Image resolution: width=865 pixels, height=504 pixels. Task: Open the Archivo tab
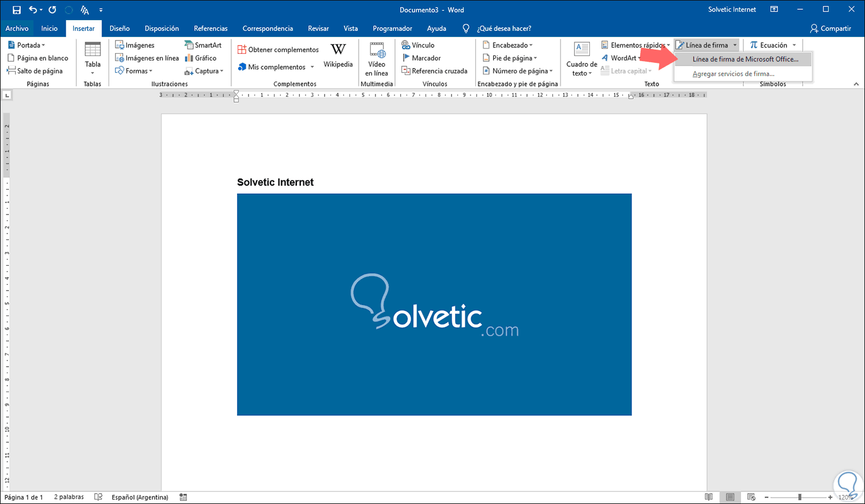[17, 28]
